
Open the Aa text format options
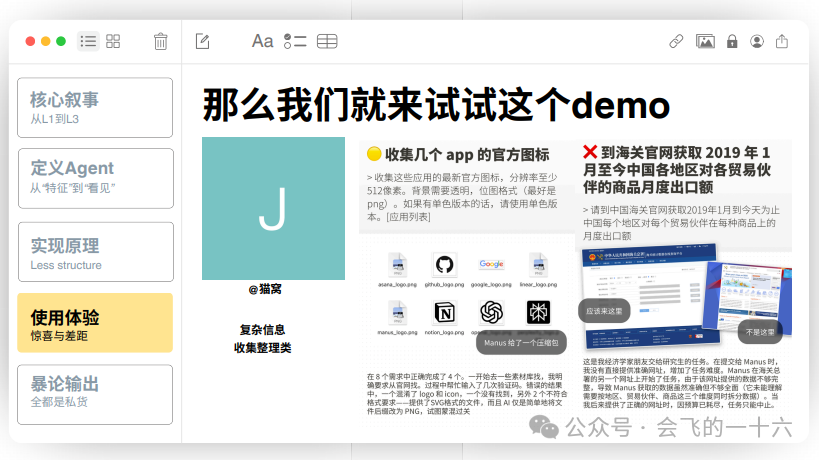(x=262, y=41)
